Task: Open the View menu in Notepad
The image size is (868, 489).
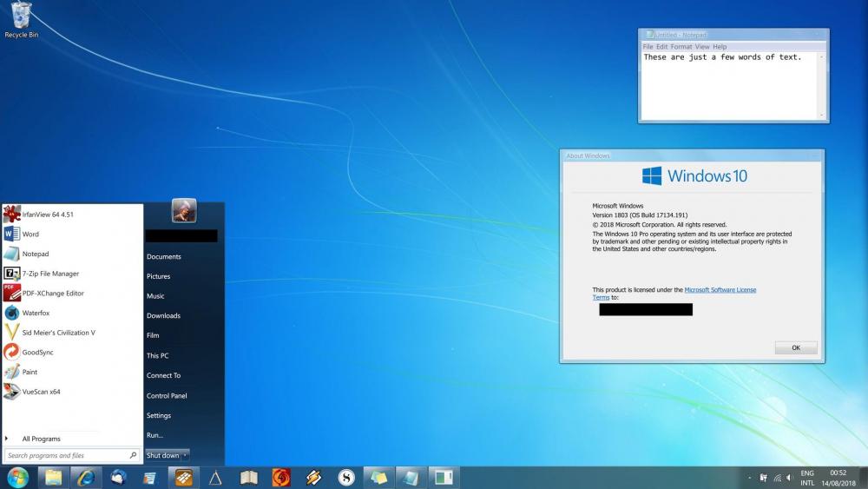Action: (x=702, y=47)
